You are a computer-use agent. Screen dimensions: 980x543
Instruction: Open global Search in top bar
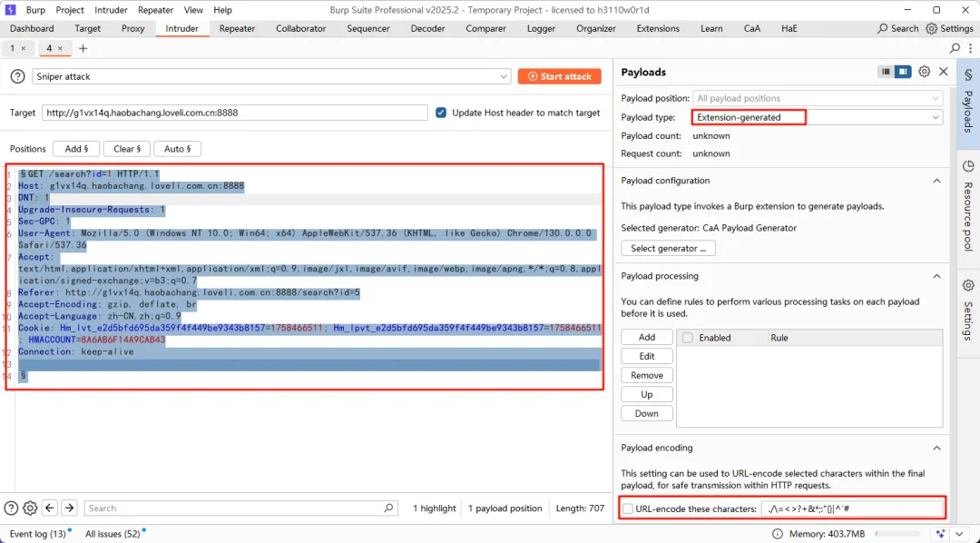point(897,28)
